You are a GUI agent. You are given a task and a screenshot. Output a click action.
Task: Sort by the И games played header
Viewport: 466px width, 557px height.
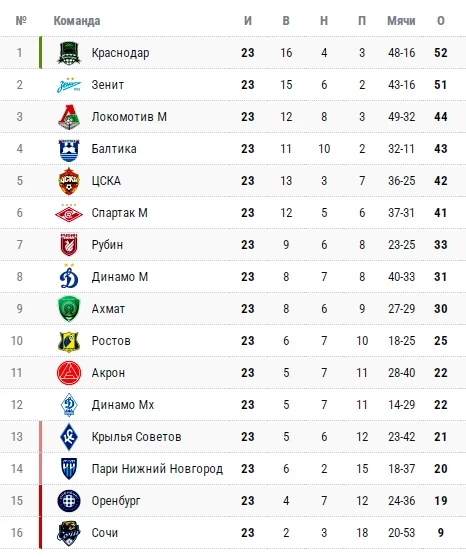(248, 21)
